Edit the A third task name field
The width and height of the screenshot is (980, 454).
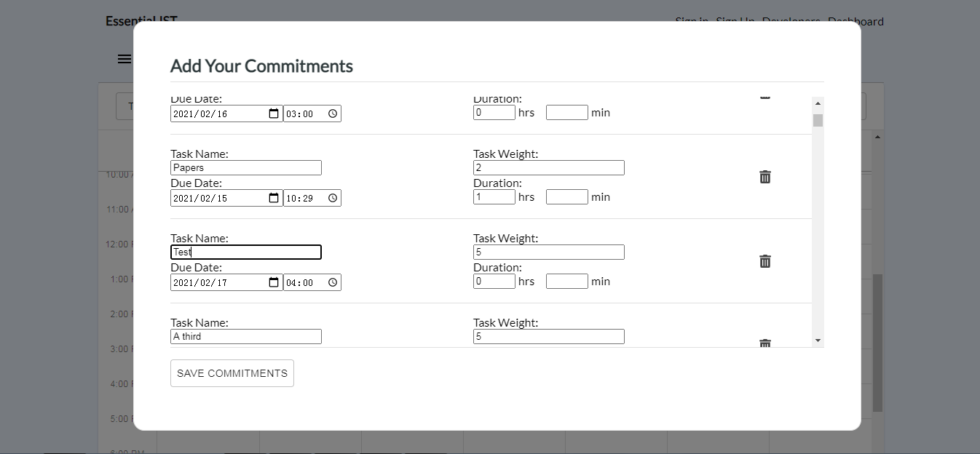[246, 337]
